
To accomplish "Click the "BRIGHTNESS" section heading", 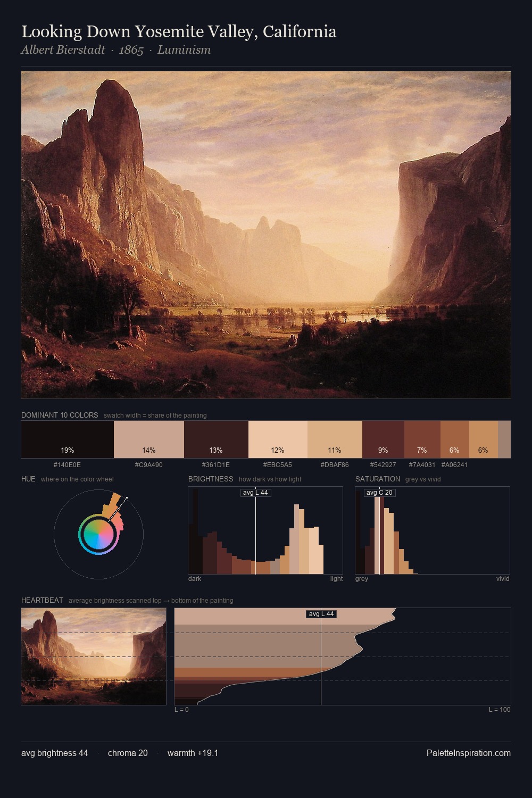I will coord(211,479).
